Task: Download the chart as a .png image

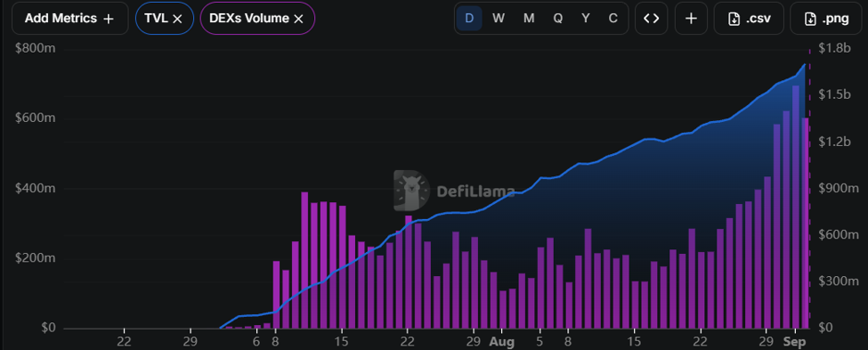Action: (x=826, y=19)
